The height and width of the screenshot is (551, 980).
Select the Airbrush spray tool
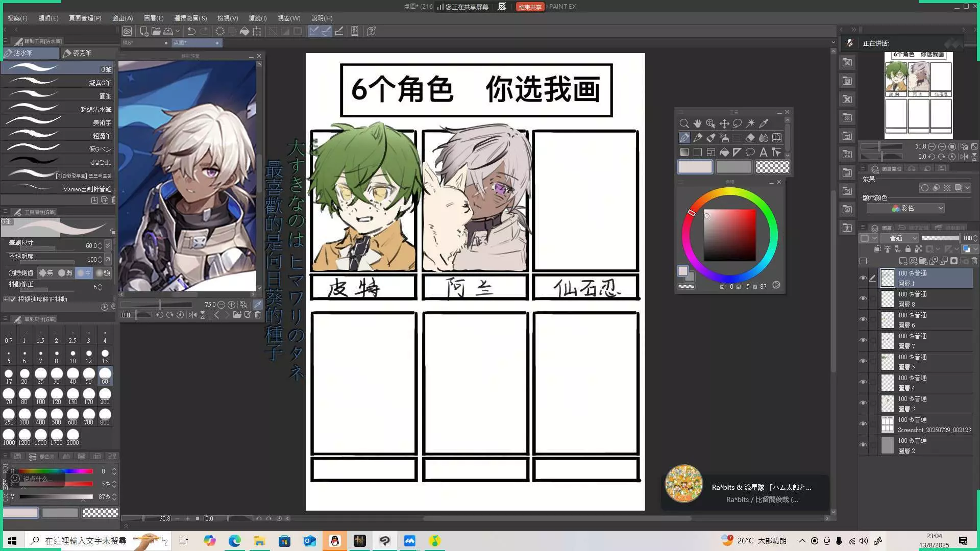(724, 138)
